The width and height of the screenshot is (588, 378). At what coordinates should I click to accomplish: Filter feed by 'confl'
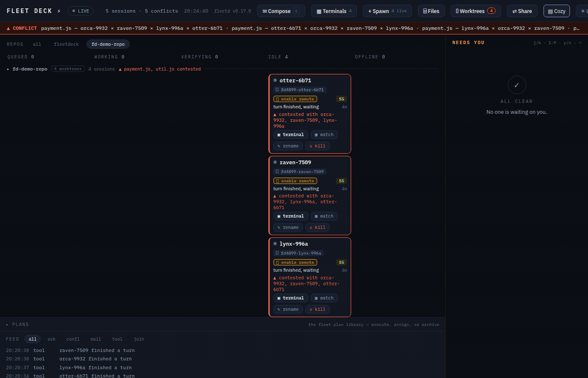[73, 339]
